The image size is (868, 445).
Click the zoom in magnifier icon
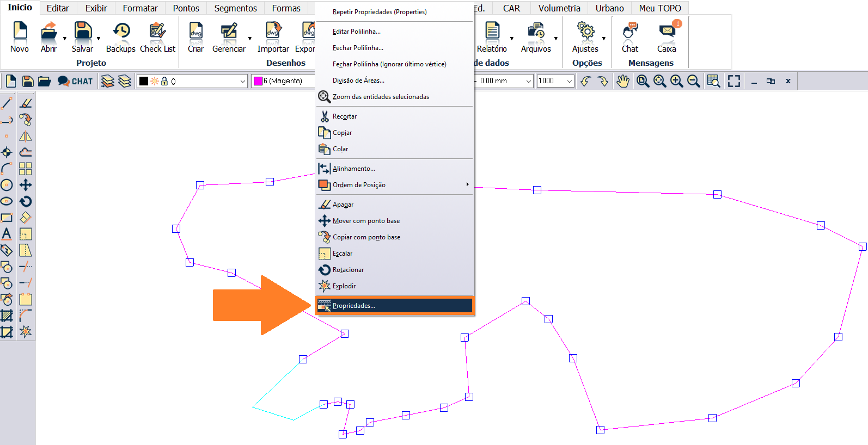pyautogui.click(x=676, y=81)
